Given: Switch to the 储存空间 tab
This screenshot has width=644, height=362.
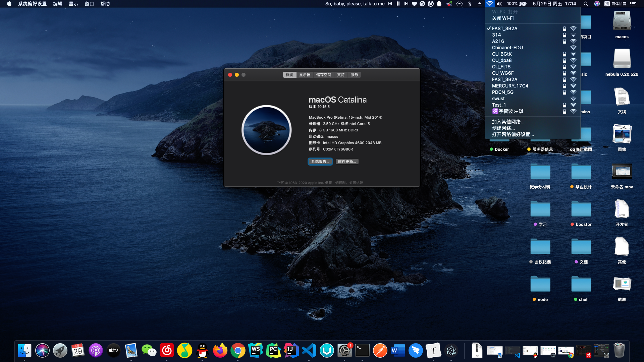Looking at the screenshot, I should click(x=323, y=75).
